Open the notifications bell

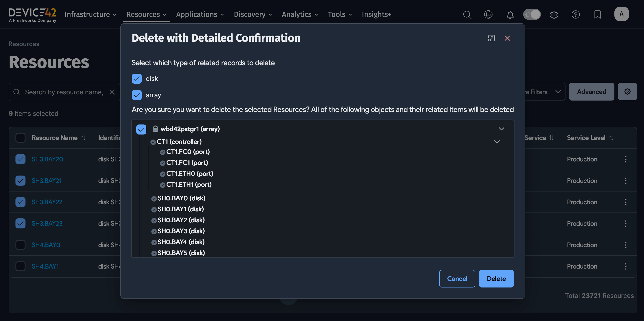(x=510, y=15)
